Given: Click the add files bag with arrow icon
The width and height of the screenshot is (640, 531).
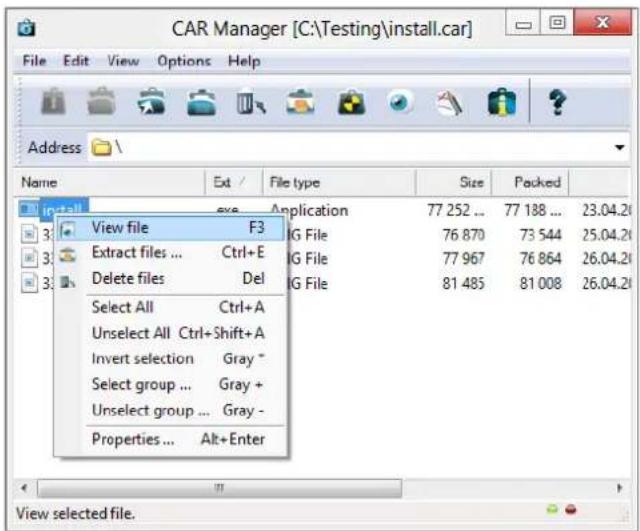Looking at the screenshot, I should pos(151,101).
